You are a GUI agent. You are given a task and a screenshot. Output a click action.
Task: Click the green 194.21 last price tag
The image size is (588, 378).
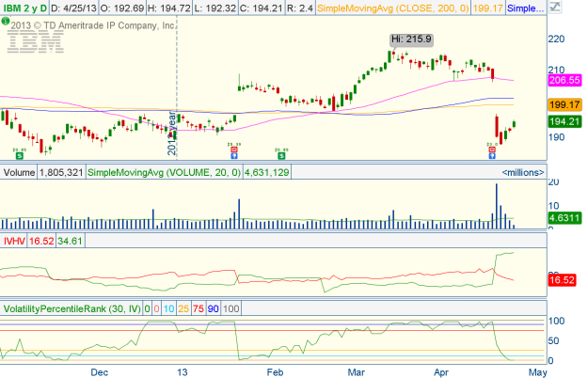coord(564,121)
